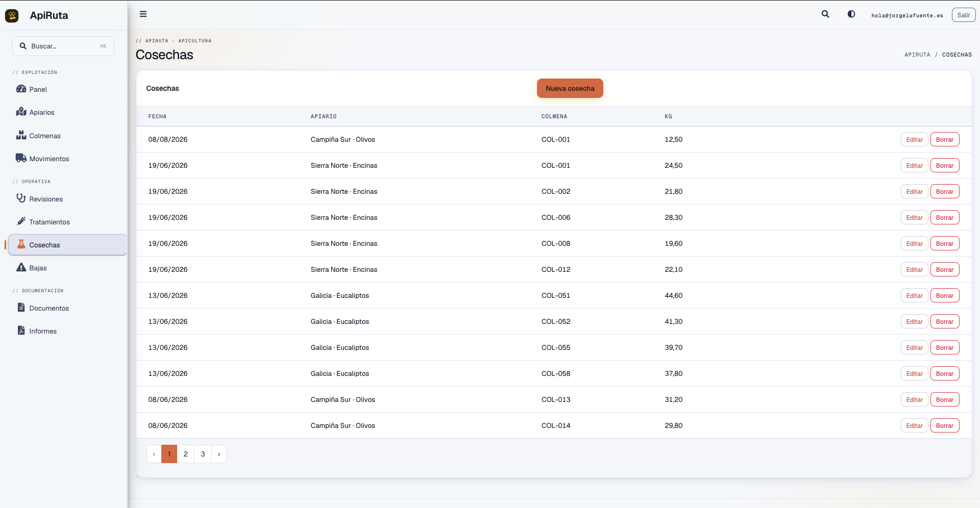This screenshot has height=508, width=980.
Task: Focus the Buscar search field
Action: click(63, 46)
